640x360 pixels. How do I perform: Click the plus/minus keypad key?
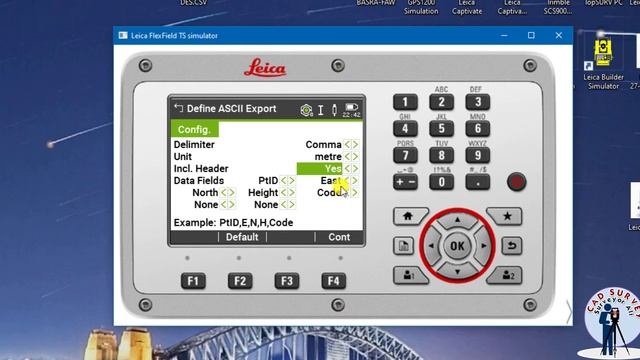pos(405,182)
